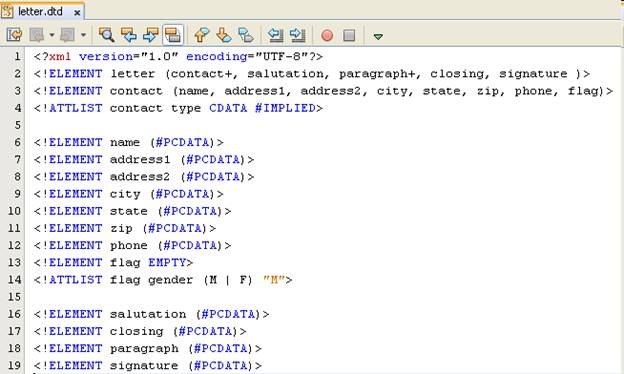Viewport: 624px width, 374px height.
Task: Click 'paragraph' on line 18
Action: pyautogui.click(x=144, y=349)
